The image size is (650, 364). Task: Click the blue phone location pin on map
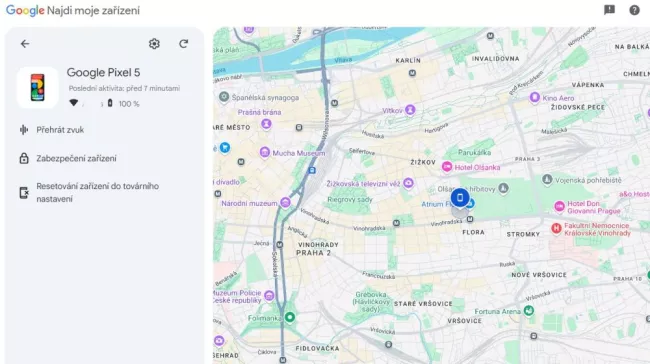coord(460,198)
